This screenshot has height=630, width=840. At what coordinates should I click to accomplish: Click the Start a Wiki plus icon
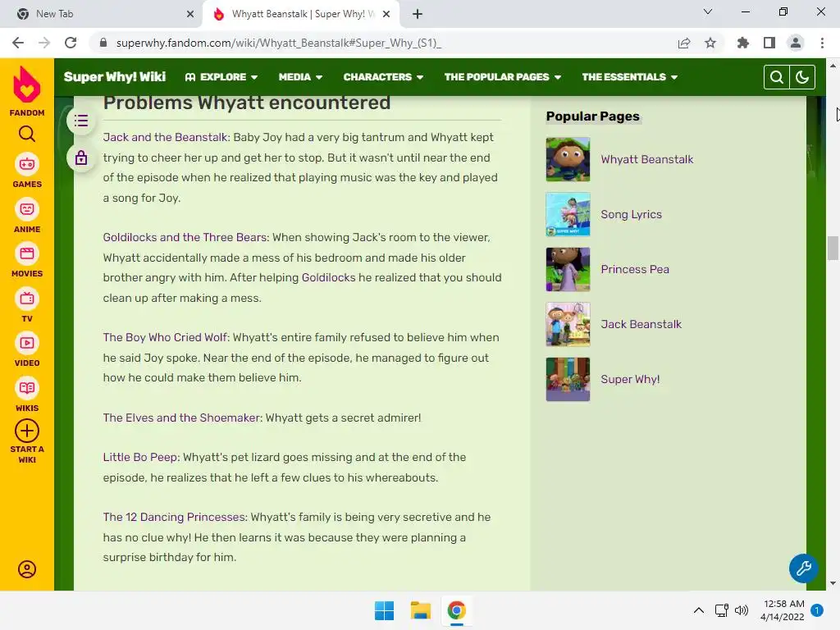point(27,431)
